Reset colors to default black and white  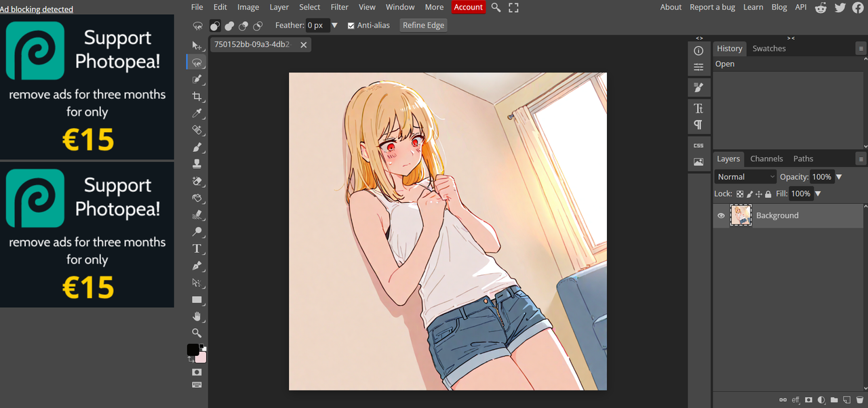pyautogui.click(x=203, y=347)
